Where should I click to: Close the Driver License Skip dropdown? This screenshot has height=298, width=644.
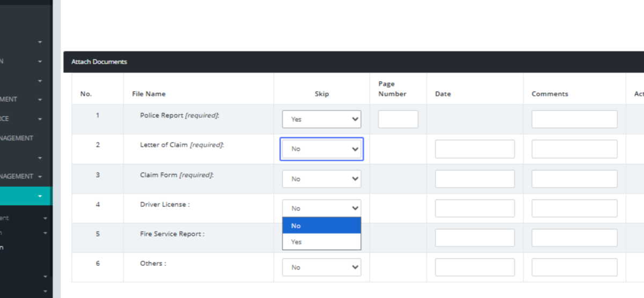point(321,208)
